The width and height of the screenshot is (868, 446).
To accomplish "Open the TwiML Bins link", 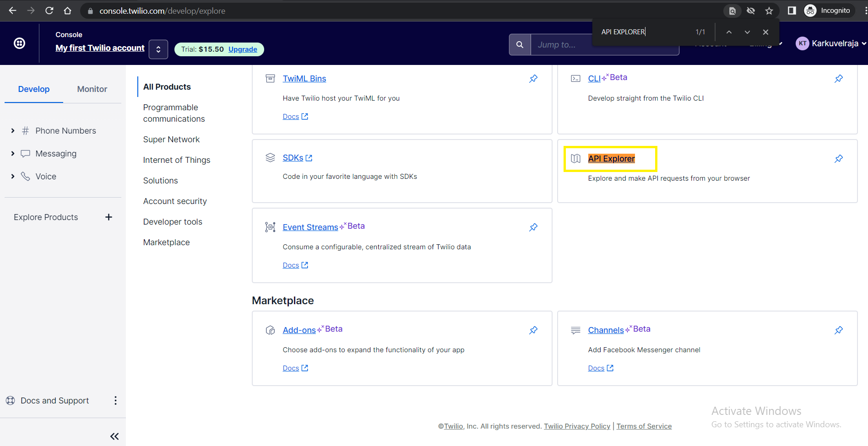I will tap(304, 79).
